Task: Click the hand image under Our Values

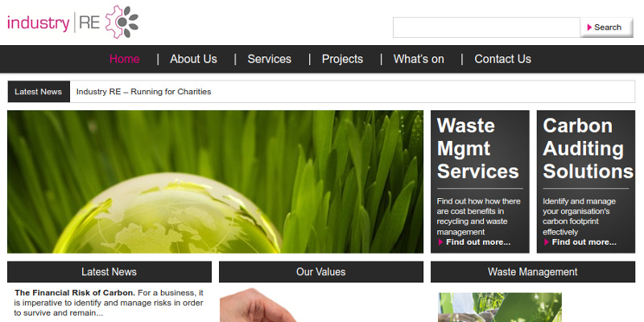Action: pos(258,305)
